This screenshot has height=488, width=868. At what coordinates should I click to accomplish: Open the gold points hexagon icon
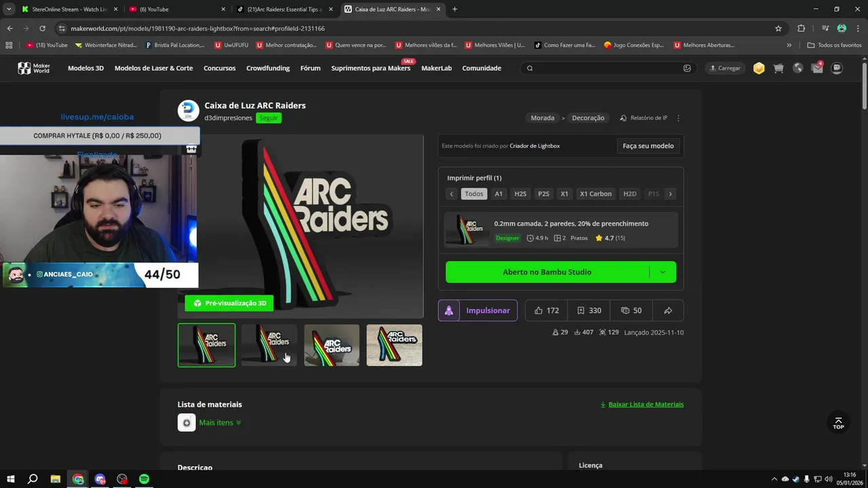click(759, 68)
